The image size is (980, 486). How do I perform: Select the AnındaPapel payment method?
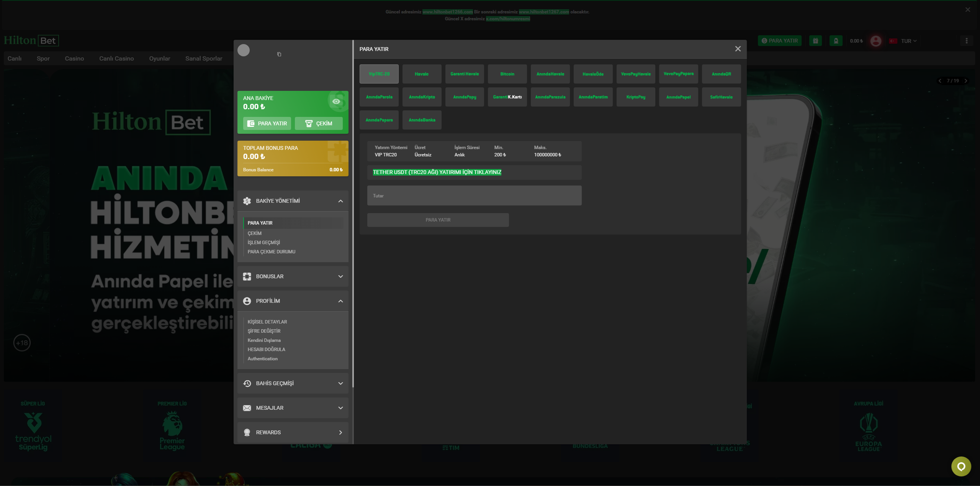(679, 97)
